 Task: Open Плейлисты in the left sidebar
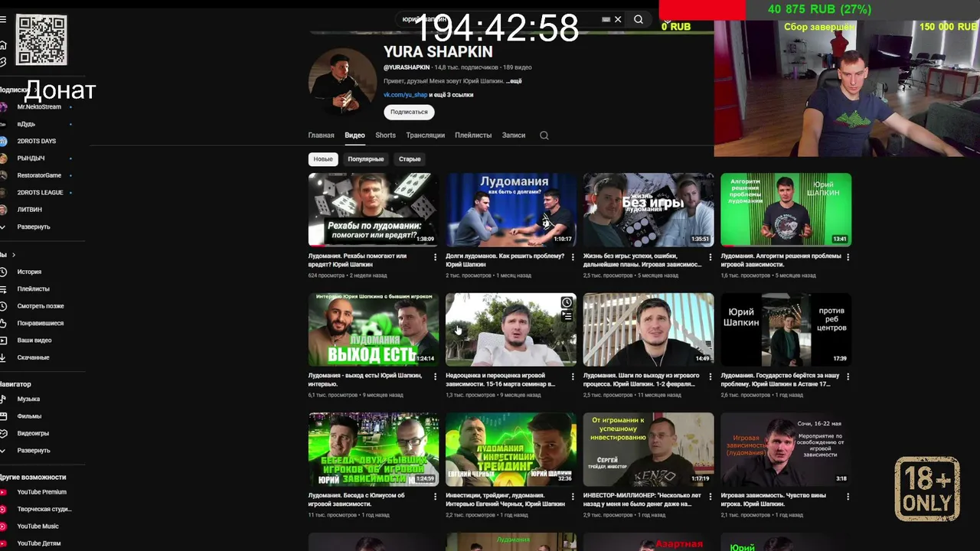(33, 289)
